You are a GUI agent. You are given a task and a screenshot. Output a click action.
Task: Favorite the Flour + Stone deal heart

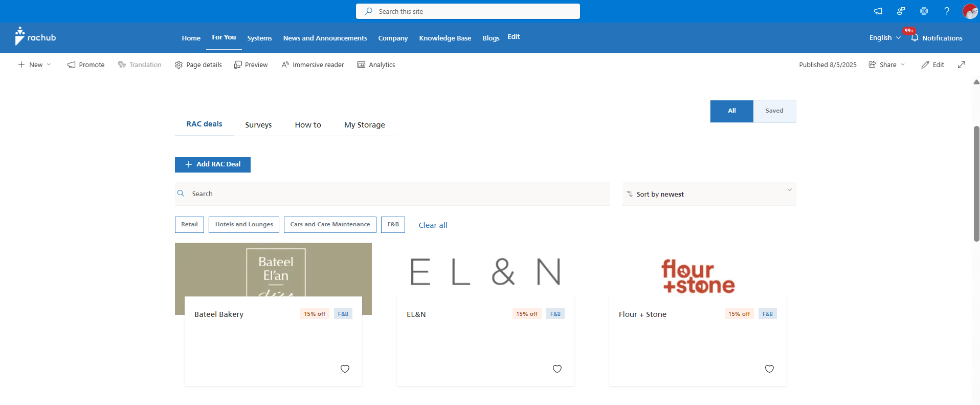pos(769,369)
